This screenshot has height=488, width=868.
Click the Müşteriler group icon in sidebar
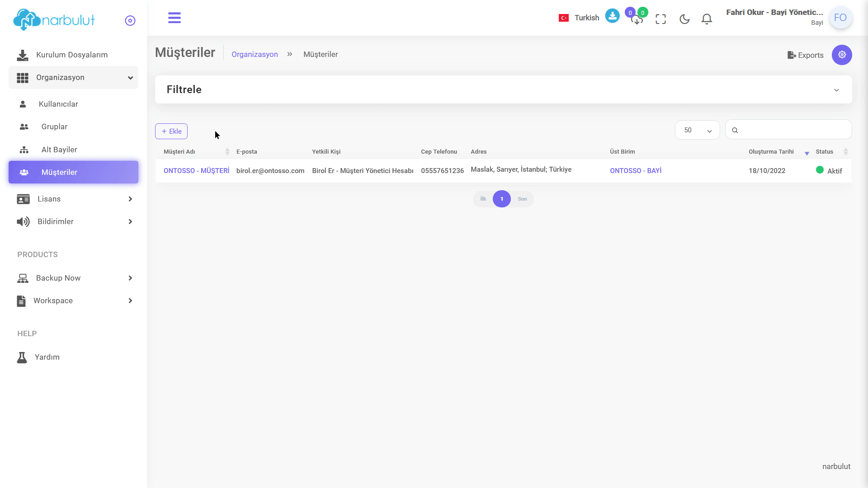tap(24, 173)
